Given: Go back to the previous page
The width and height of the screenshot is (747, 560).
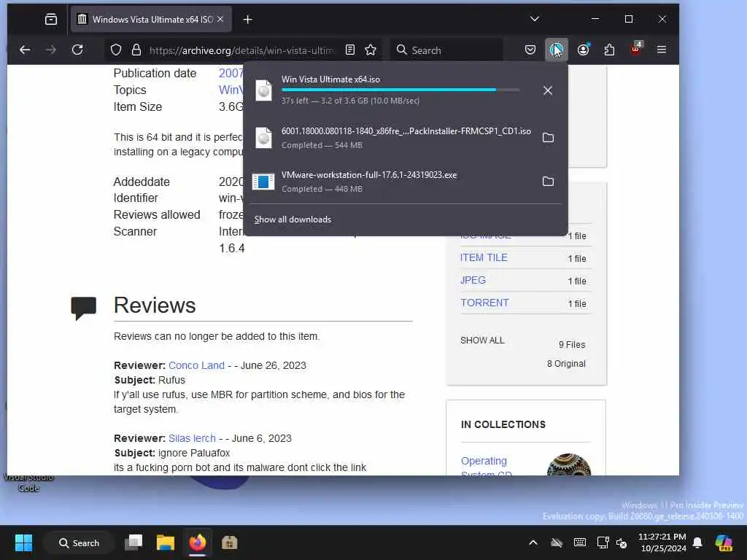Looking at the screenshot, I should point(25,50).
